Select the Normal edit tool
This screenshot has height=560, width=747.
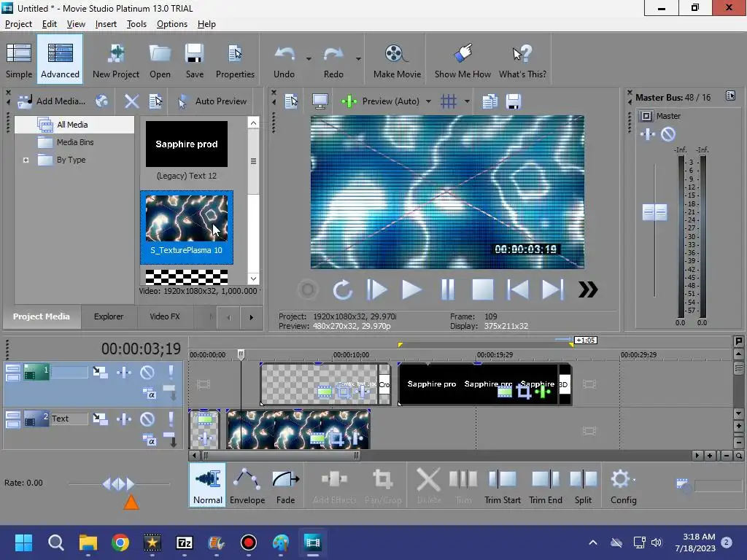(208, 485)
